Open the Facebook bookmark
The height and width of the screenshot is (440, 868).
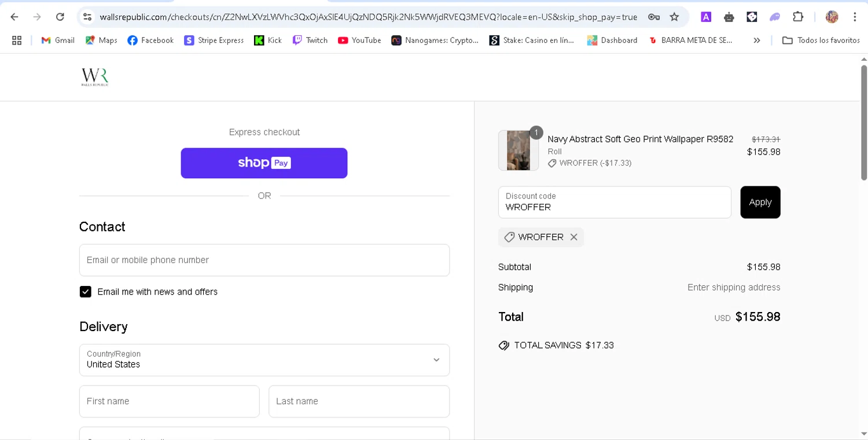click(150, 40)
